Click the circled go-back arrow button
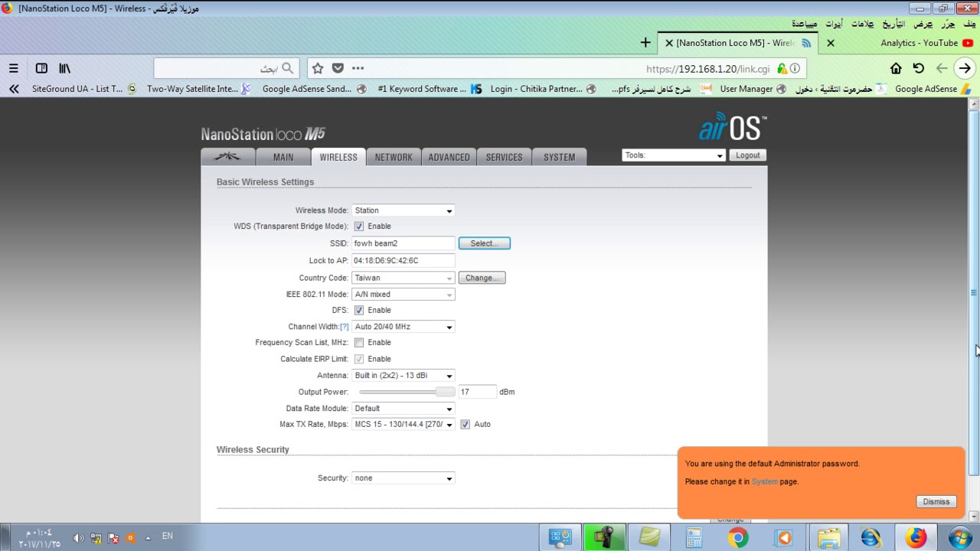The height and width of the screenshot is (551, 980). 965,68
